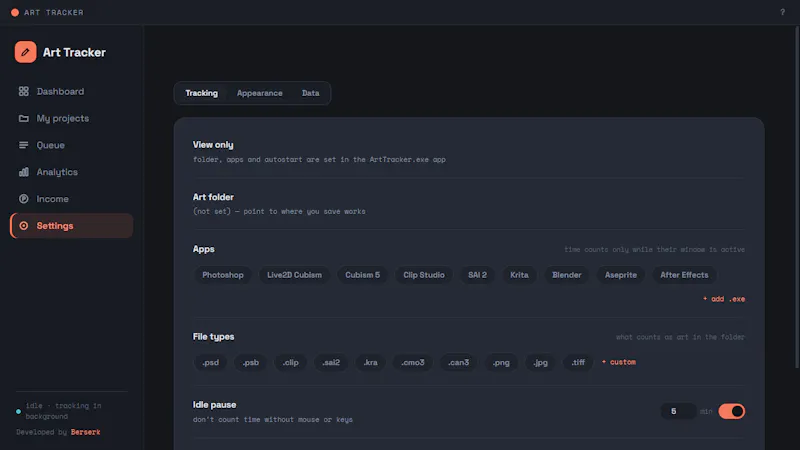800x450 pixels.
Task: Select the .clip file type chip
Action: pyautogui.click(x=290, y=363)
